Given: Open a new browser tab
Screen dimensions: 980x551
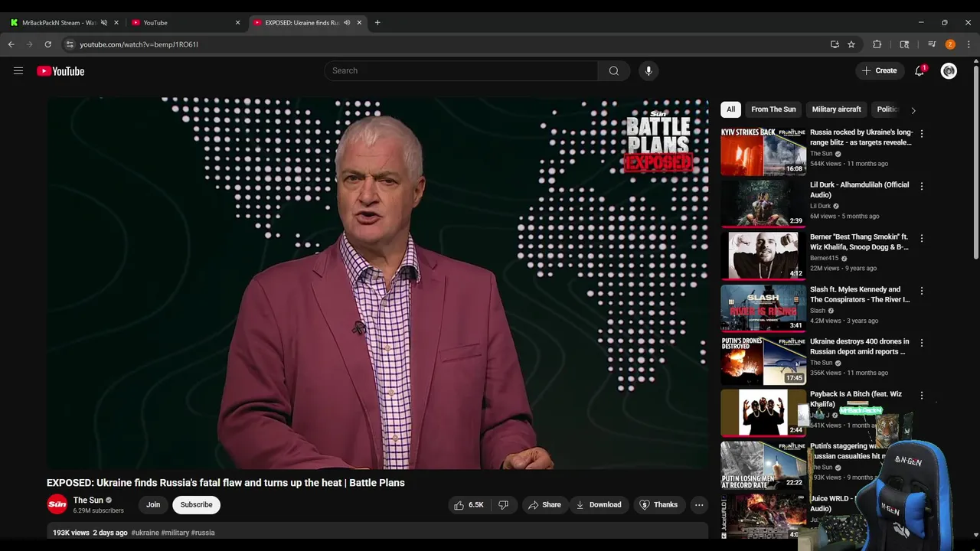Looking at the screenshot, I should coord(377,22).
